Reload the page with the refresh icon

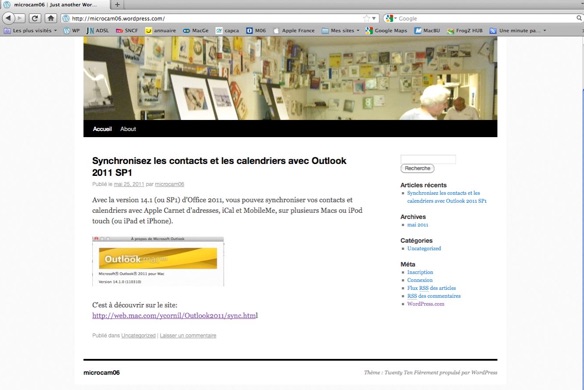click(x=35, y=18)
